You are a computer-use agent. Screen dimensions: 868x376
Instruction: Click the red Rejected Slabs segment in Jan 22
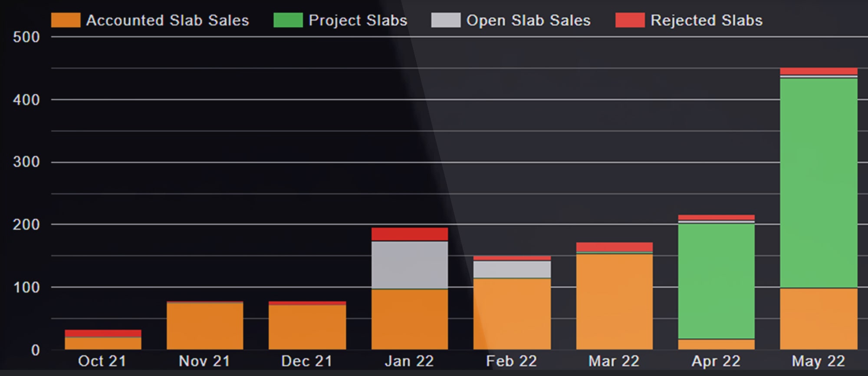point(410,234)
